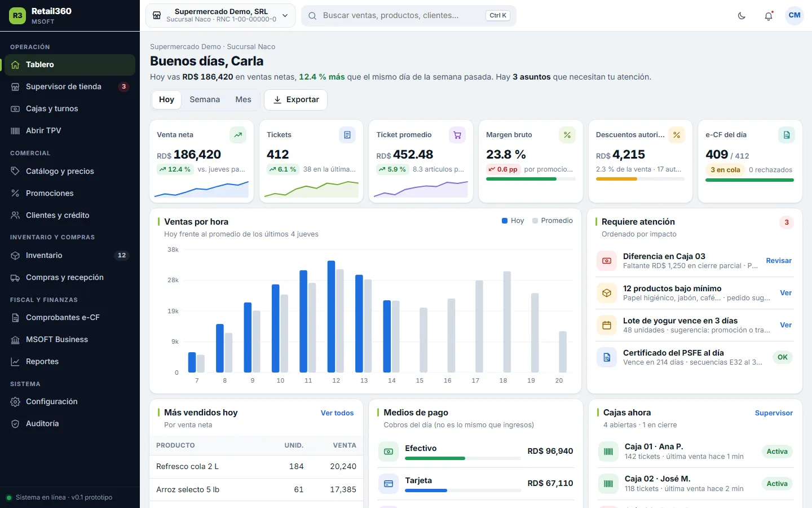Click the Retail360 R3 logo

17,16
